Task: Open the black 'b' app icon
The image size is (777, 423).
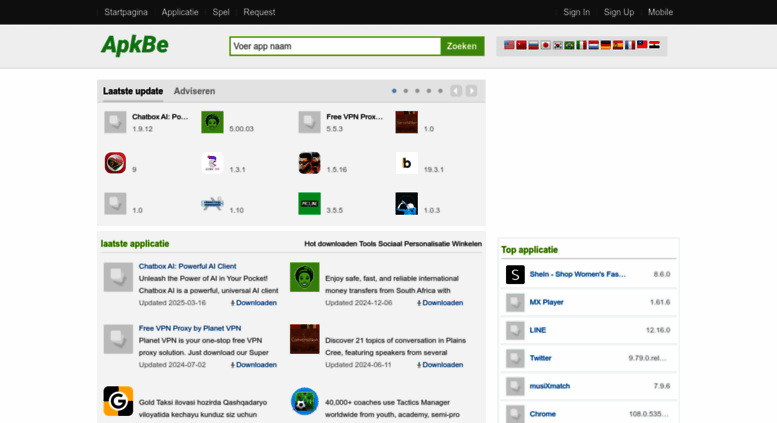Action: 406,163
